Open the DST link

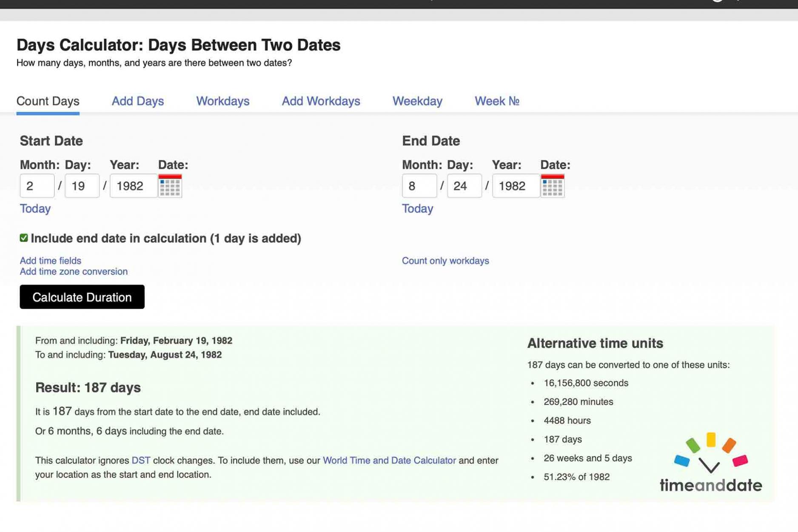click(x=141, y=461)
